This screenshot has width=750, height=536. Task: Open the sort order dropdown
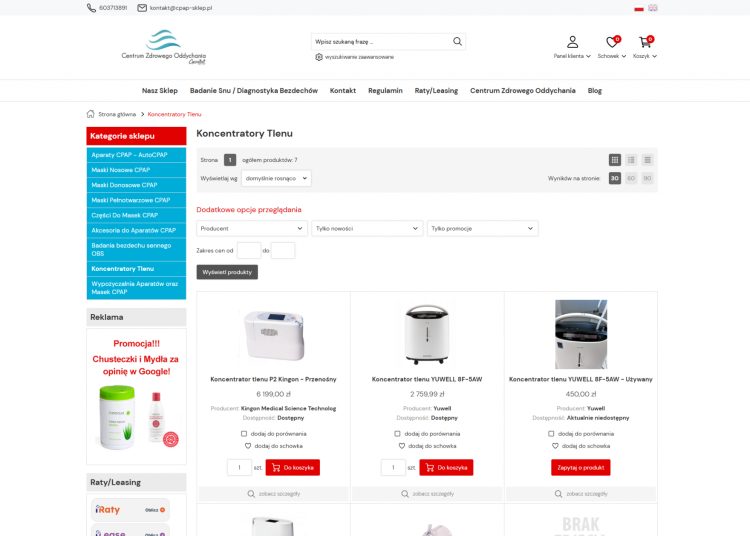click(x=276, y=178)
